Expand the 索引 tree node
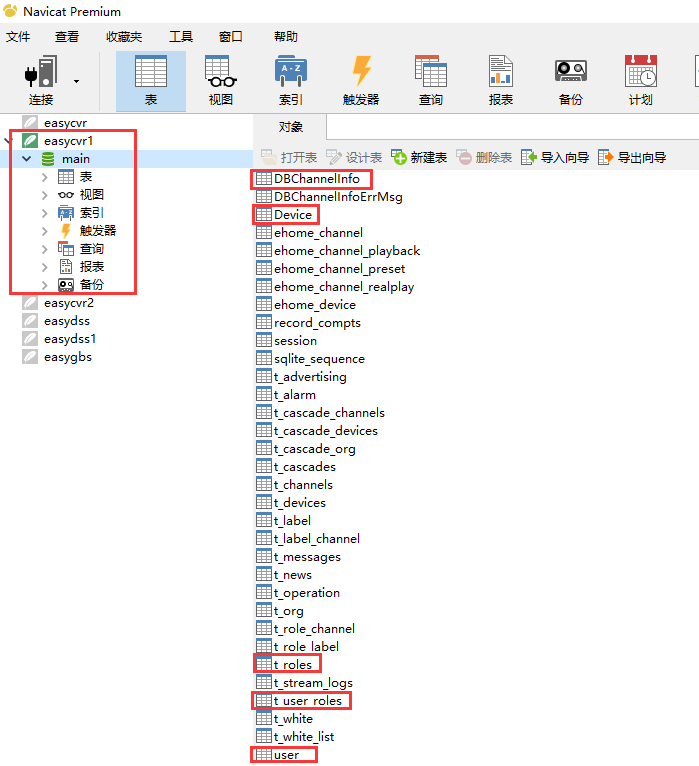 tap(44, 213)
